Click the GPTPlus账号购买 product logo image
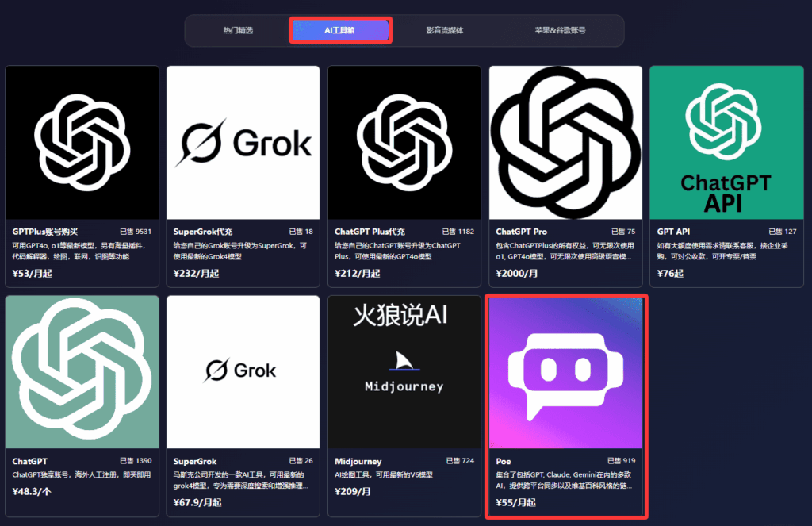812x526 pixels. coord(82,142)
